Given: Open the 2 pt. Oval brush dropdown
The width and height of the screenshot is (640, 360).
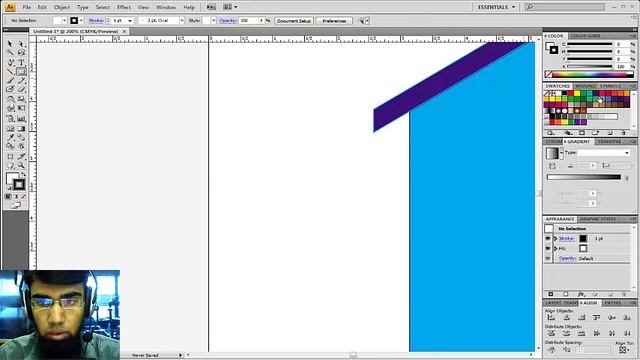Looking at the screenshot, I should click(x=182, y=20).
